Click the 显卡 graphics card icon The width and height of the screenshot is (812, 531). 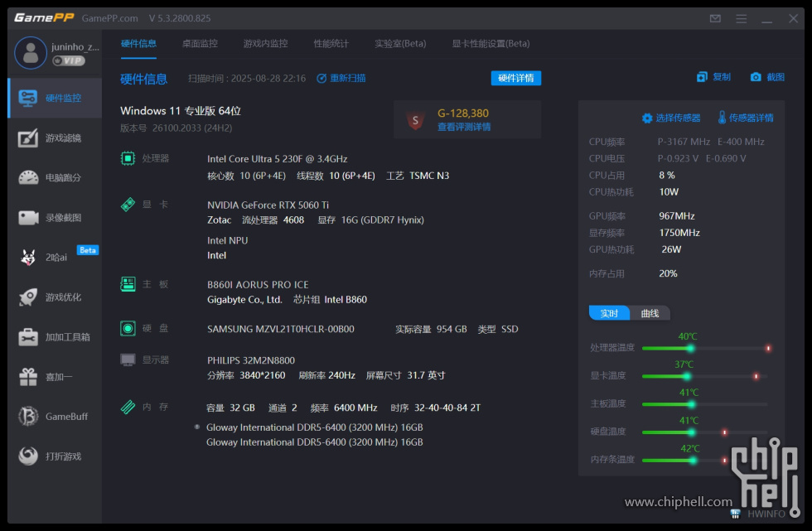[128, 205]
